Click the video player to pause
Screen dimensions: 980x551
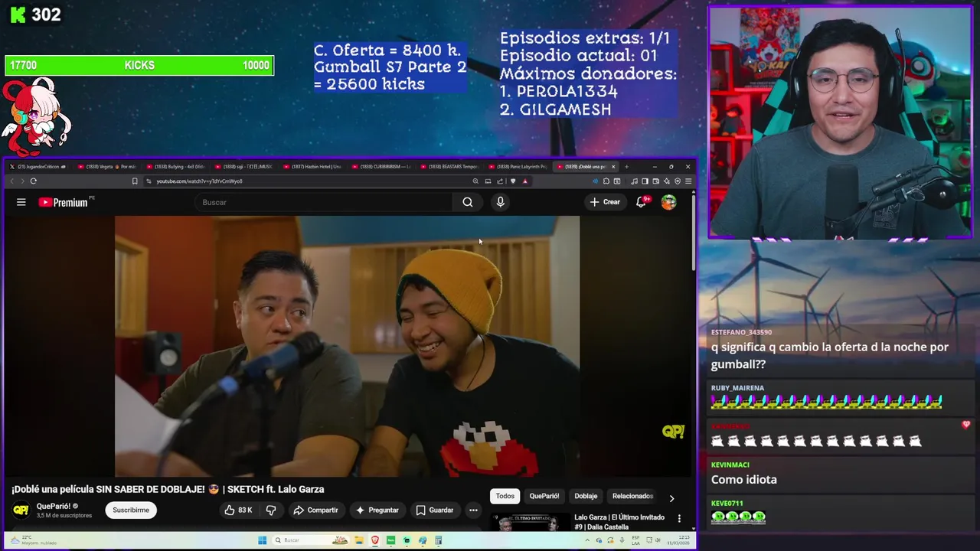347,346
